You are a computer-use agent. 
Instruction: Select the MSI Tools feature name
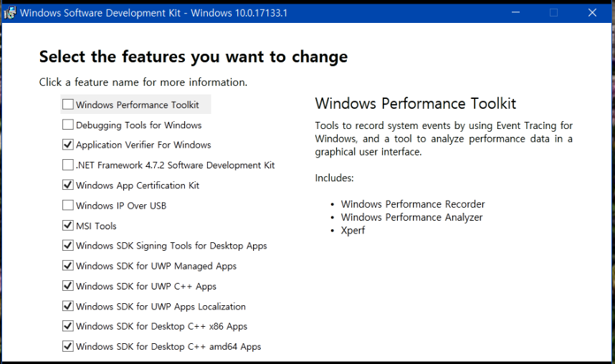click(96, 226)
